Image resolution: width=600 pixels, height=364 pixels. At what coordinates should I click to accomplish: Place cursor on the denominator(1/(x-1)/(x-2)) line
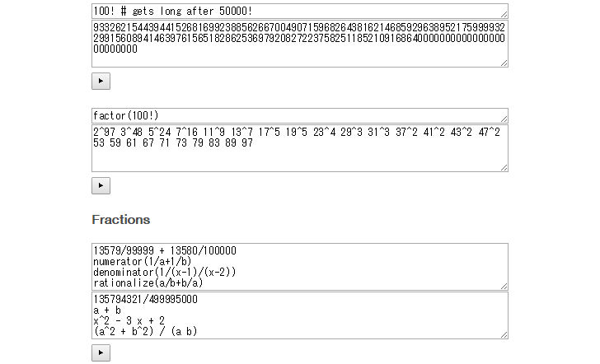pos(165,273)
